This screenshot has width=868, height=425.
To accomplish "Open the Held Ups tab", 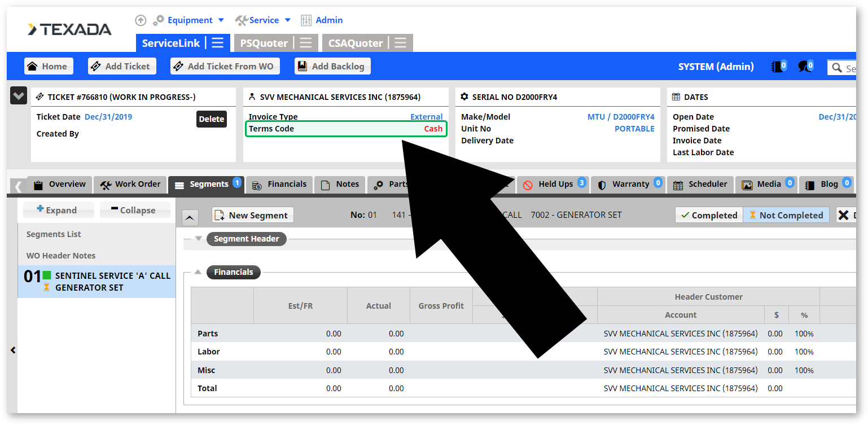I will click(553, 185).
